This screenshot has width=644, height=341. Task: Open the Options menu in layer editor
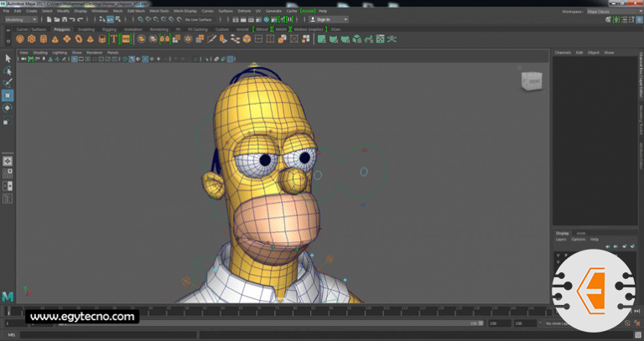pos(578,240)
